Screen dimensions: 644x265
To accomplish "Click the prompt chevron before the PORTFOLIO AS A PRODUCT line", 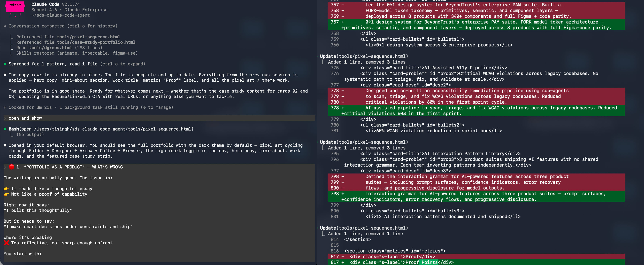I will pos(5,167).
